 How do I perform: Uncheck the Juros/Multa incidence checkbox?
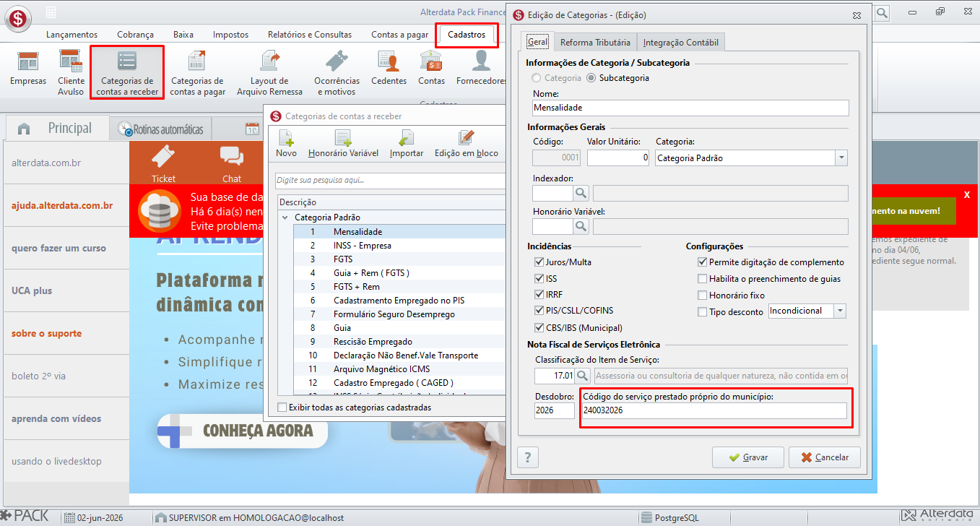click(539, 262)
